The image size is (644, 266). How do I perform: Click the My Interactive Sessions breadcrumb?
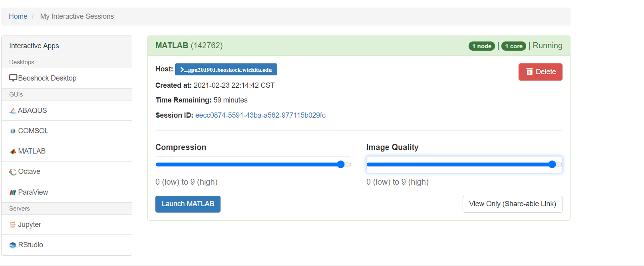pos(77,16)
